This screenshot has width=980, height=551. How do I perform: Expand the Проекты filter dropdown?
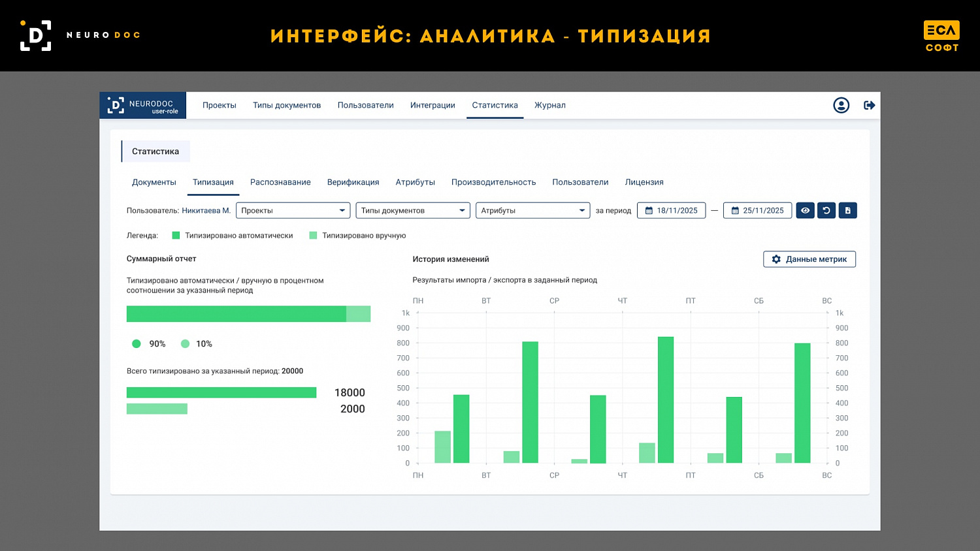click(x=293, y=210)
